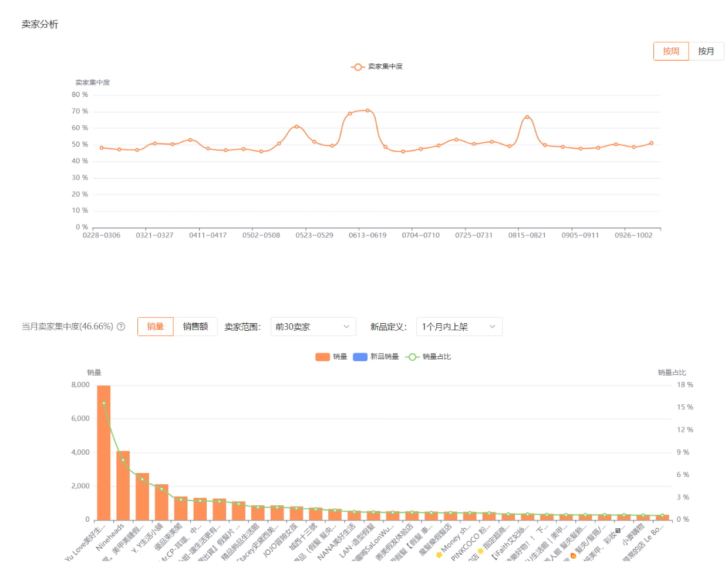Click the first green point on 销量占比 line

tap(104, 404)
